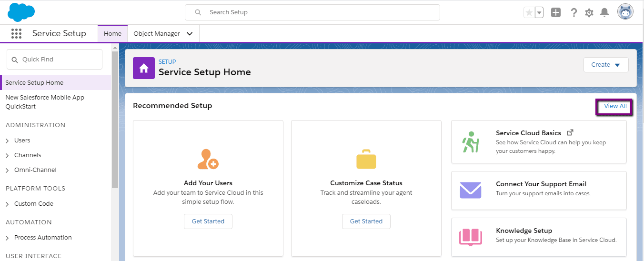Click Get Started under Add Your Users
644x261 pixels.
(208, 221)
